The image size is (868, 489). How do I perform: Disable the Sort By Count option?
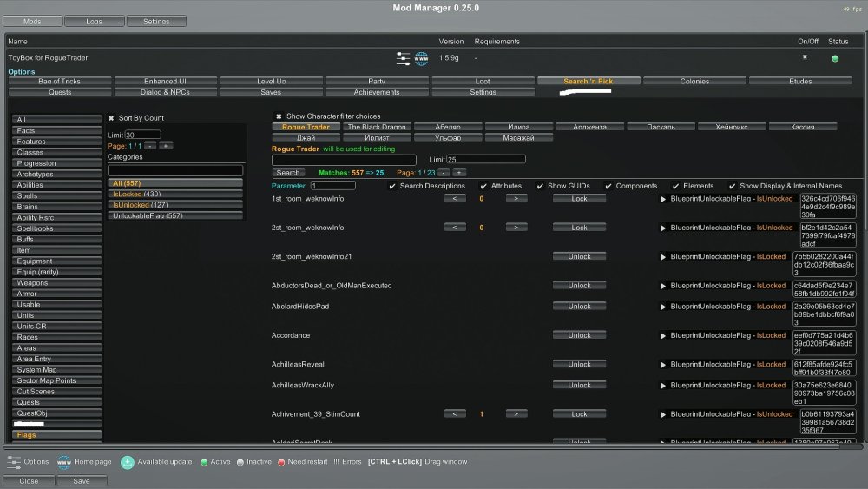click(x=111, y=118)
